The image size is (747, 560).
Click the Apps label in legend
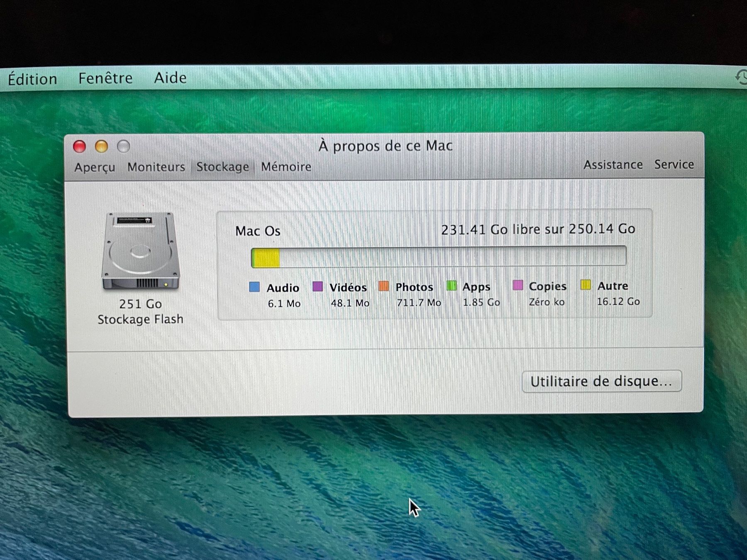tap(476, 287)
